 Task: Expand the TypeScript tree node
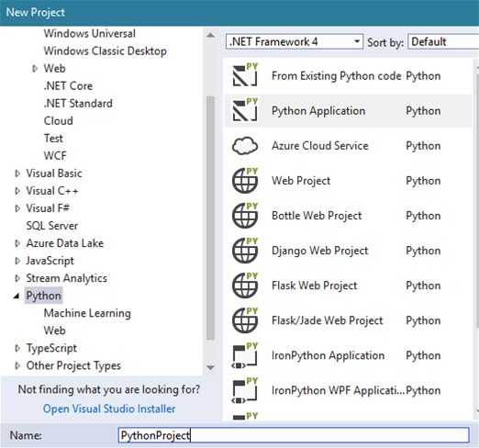(17, 348)
